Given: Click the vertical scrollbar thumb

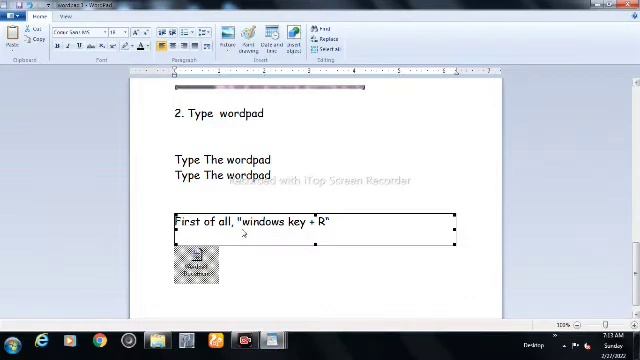Looking at the screenshot, I should pyautogui.click(x=636, y=273).
